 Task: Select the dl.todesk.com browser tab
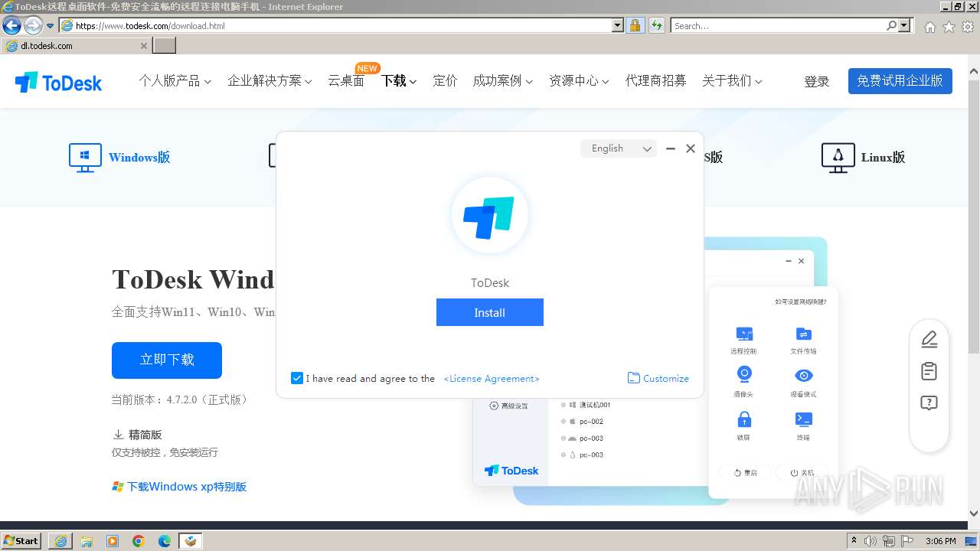click(x=75, y=46)
